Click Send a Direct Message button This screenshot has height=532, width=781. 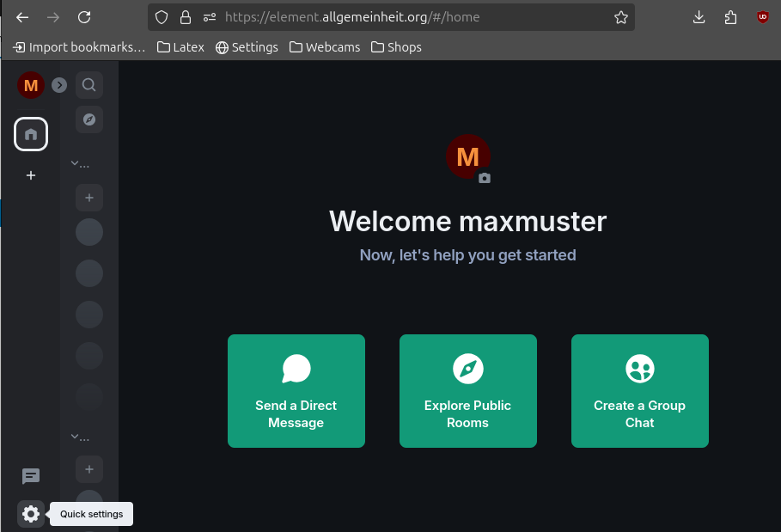click(296, 391)
